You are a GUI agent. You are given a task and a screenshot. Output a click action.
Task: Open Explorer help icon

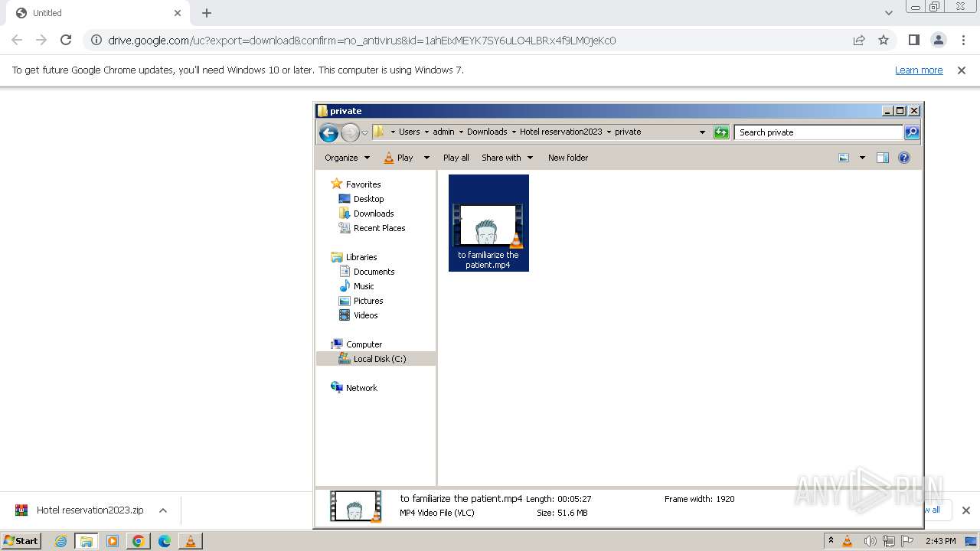pos(904,158)
